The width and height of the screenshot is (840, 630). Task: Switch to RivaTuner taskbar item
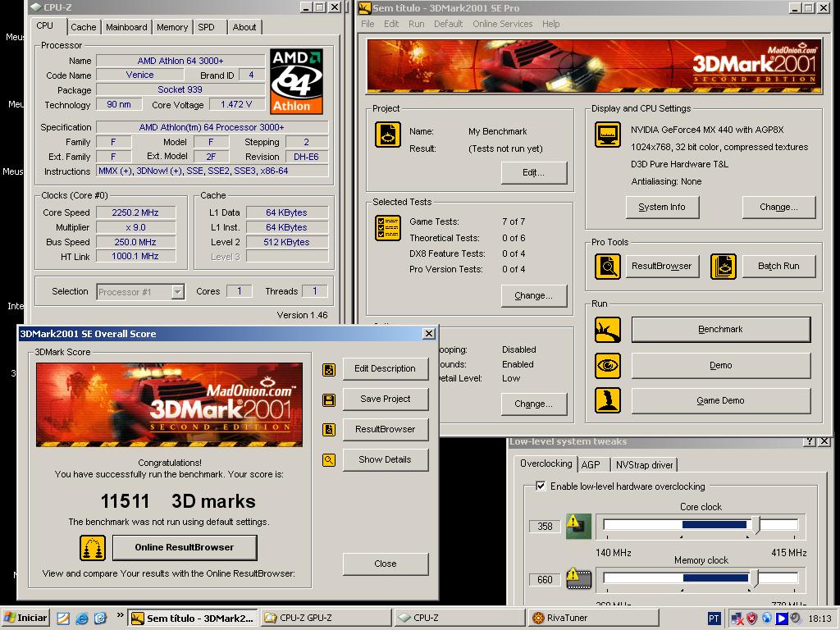pos(594,619)
